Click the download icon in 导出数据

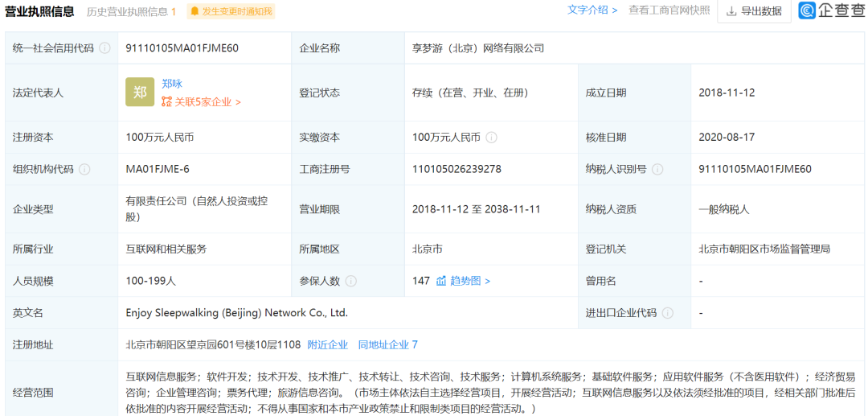pos(732,11)
